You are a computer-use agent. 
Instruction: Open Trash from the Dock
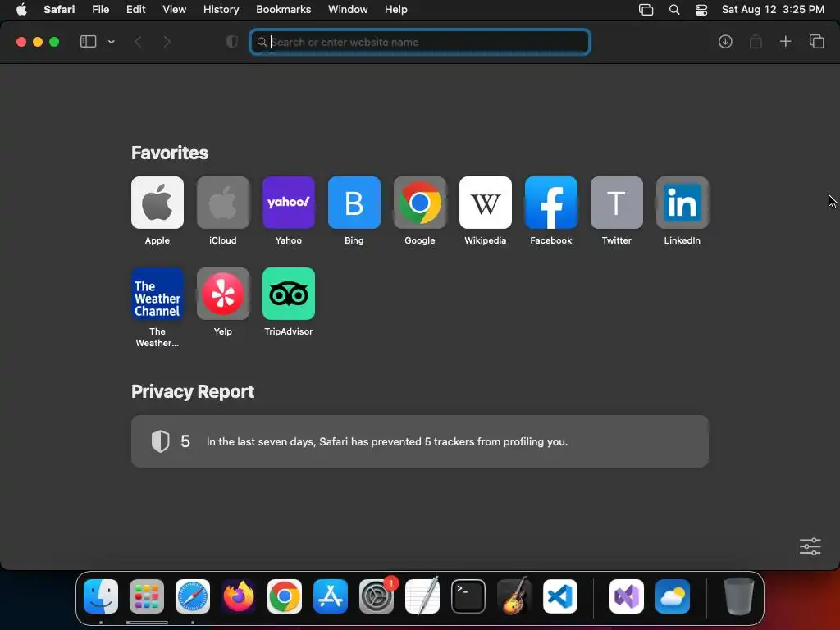coord(739,596)
